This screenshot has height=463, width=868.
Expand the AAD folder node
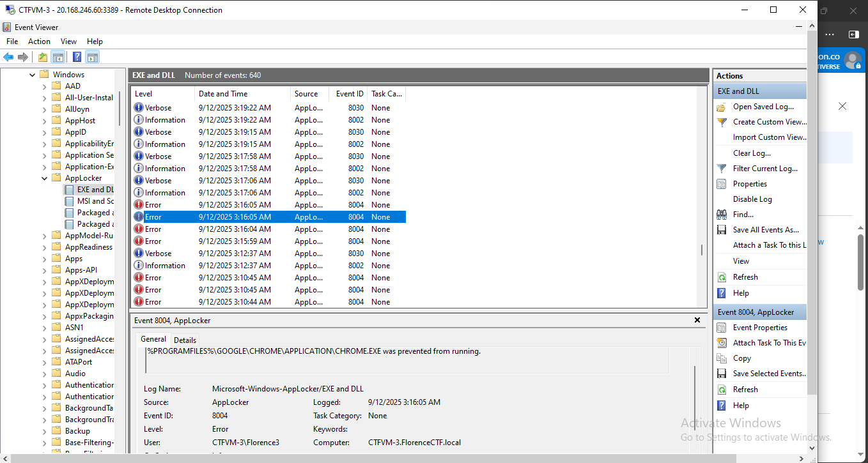(x=45, y=86)
